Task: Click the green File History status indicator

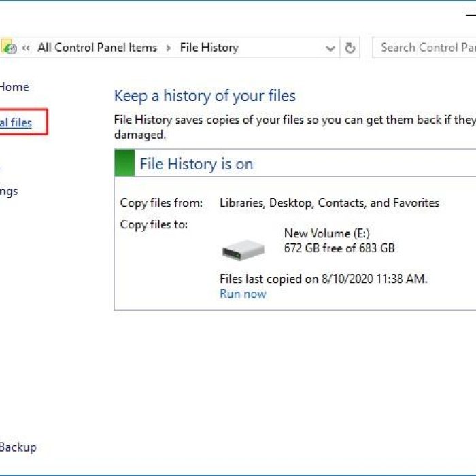Action: (124, 164)
